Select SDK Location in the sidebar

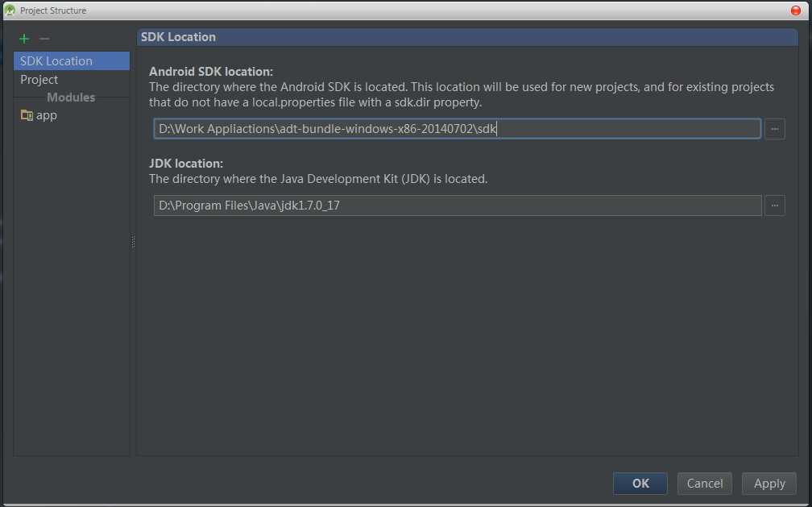56,61
